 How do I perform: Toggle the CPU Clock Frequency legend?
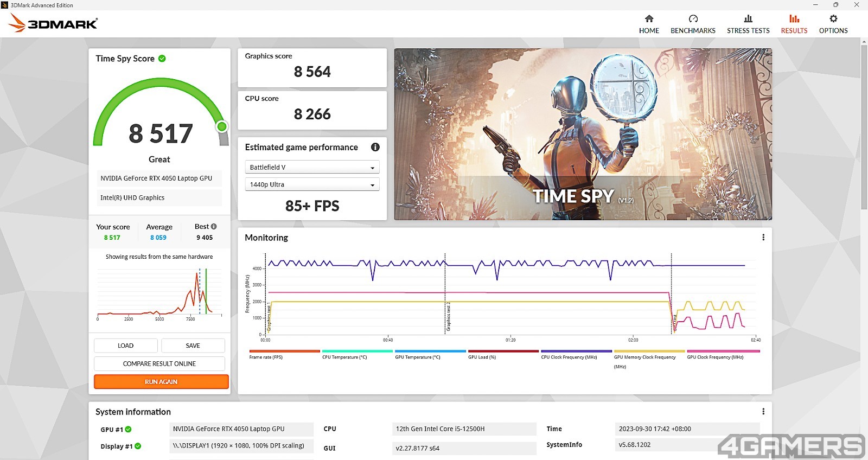tap(576, 355)
